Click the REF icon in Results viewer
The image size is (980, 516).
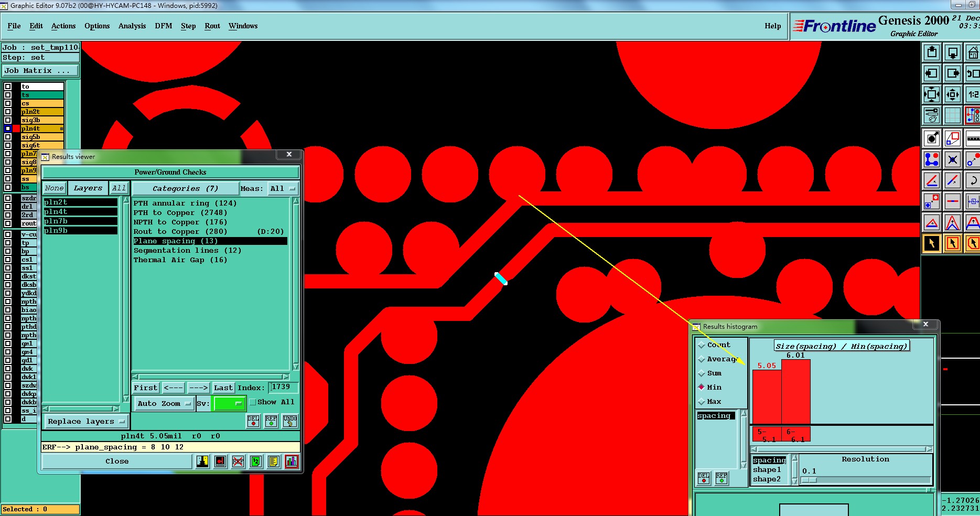click(271, 421)
